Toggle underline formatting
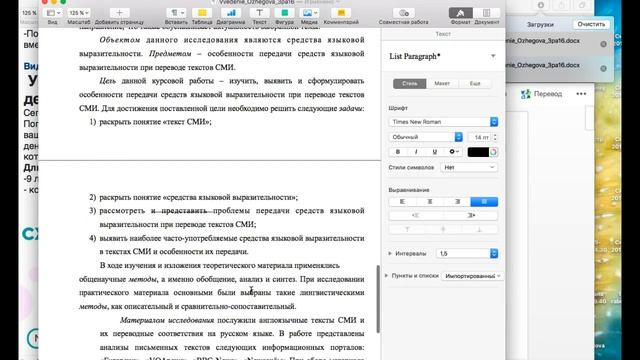Image resolution: width=640 pixels, height=360 pixels. tap(434, 152)
